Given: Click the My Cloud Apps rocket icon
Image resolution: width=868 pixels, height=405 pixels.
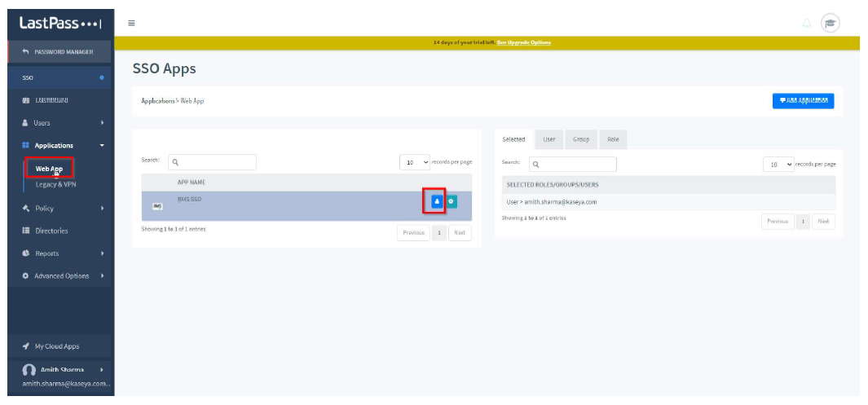Looking at the screenshot, I should [x=25, y=346].
